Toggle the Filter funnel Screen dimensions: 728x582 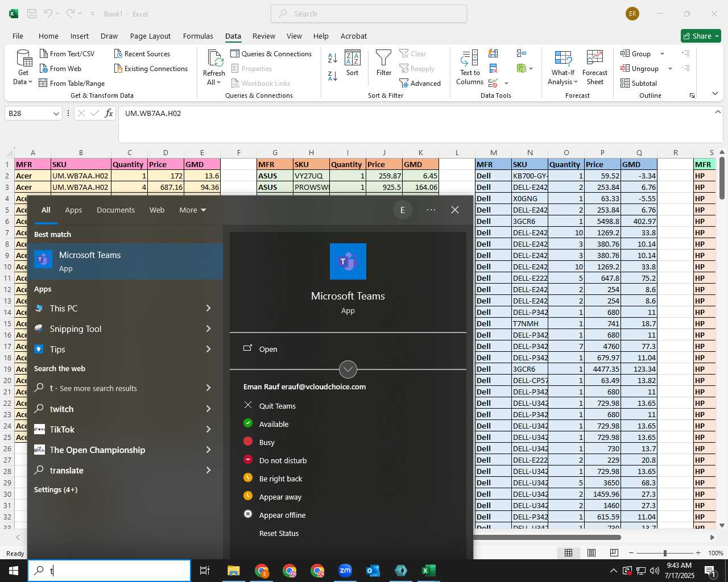[384, 63]
